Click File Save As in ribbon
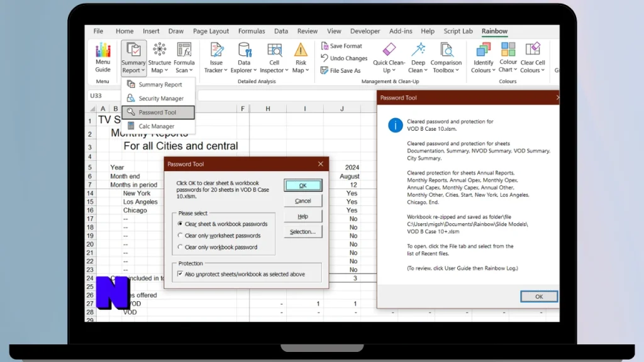Image resolution: width=644 pixels, height=362 pixels. (x=341, y=70)
